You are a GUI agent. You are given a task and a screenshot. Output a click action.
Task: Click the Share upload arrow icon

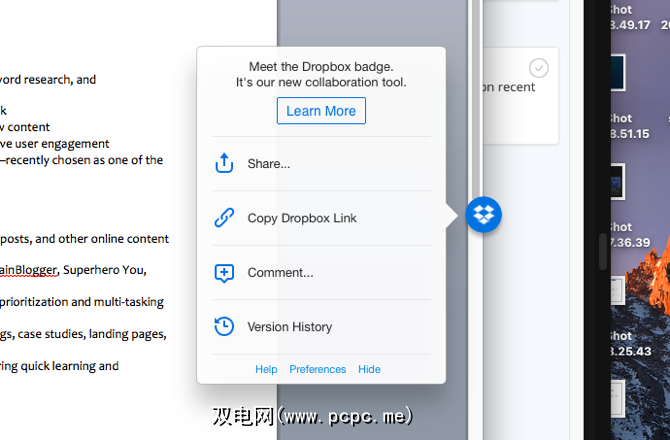tap(225, 163)
